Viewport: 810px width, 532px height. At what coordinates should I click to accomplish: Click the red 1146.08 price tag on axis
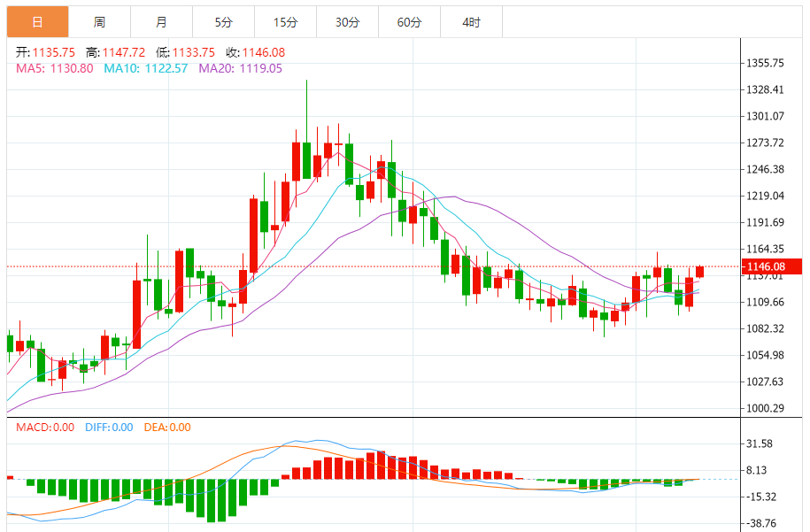click(767, 266)
